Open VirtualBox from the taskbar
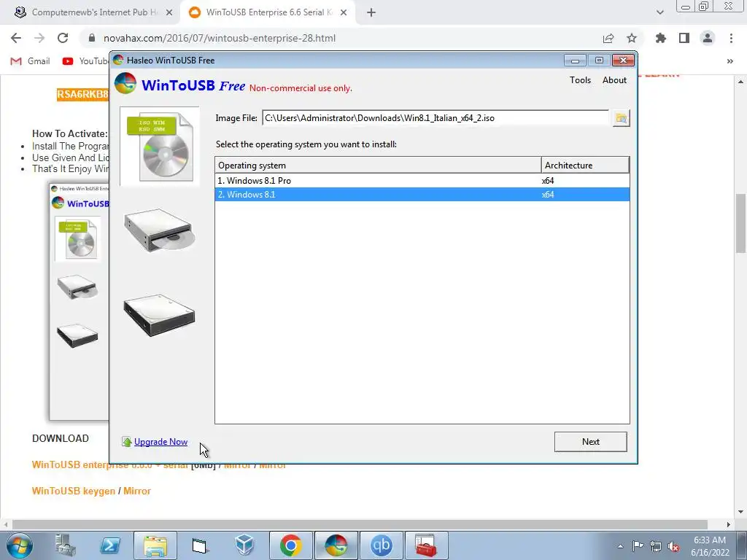 coord(245,545)
